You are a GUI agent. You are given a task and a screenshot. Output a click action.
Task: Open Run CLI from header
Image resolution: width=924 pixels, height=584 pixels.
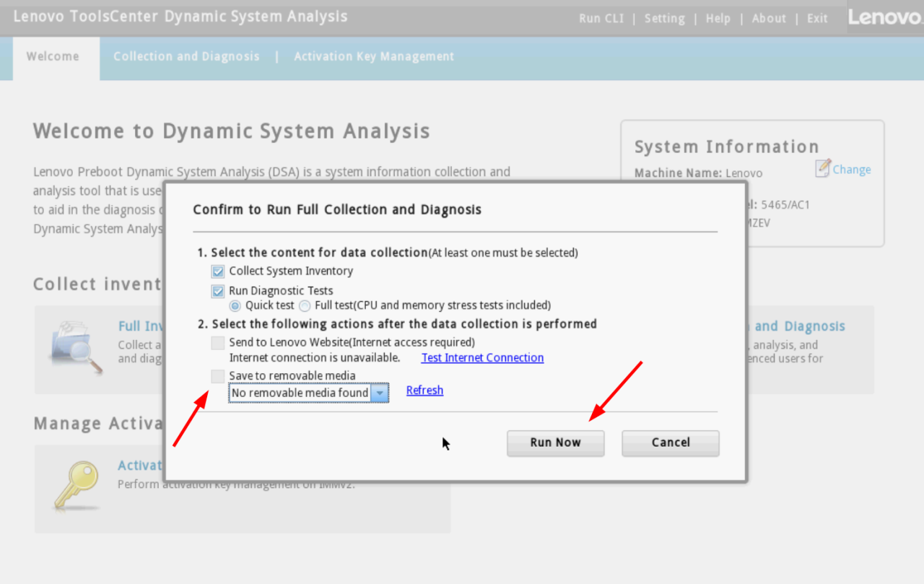pyautogui.click(x=601, y=19)
